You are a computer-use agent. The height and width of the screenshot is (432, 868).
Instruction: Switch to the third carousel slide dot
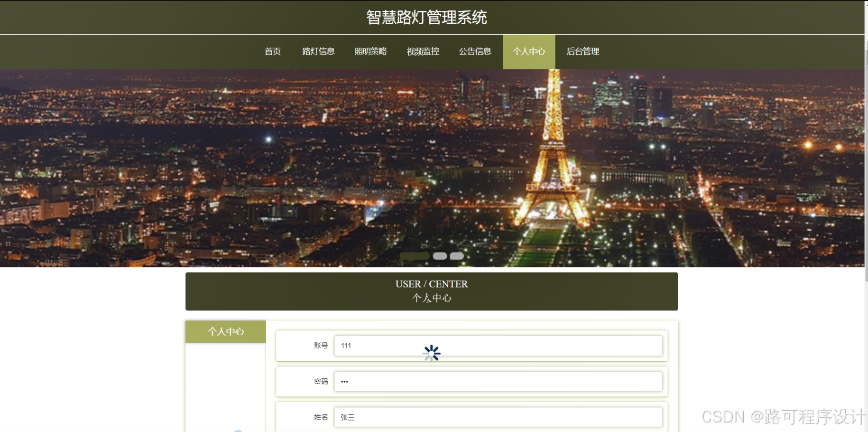[x=457, y=256]
